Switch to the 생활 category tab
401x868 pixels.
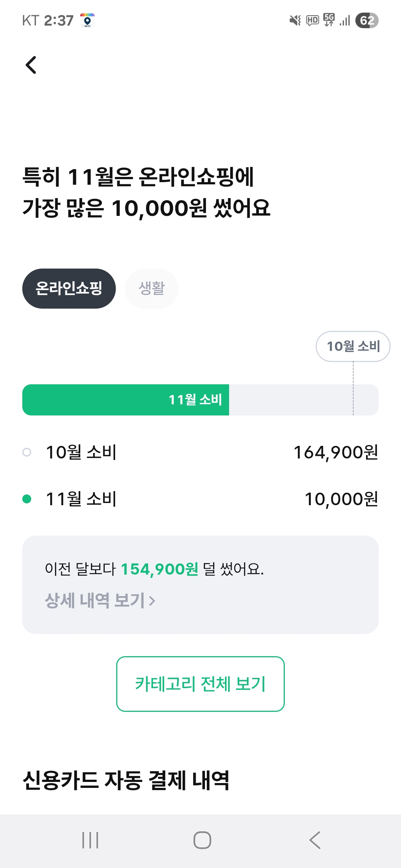pos(151,288)
